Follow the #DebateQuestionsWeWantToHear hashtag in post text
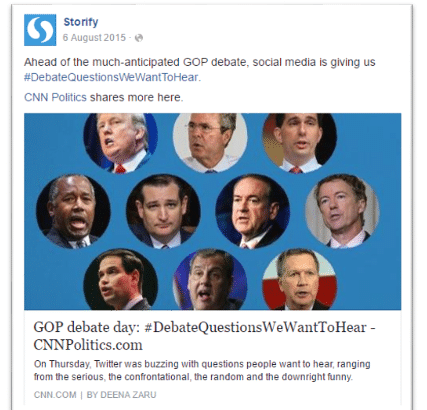This screenshot has height=410, width=427. pyautogui.click(x=111, y=77)
